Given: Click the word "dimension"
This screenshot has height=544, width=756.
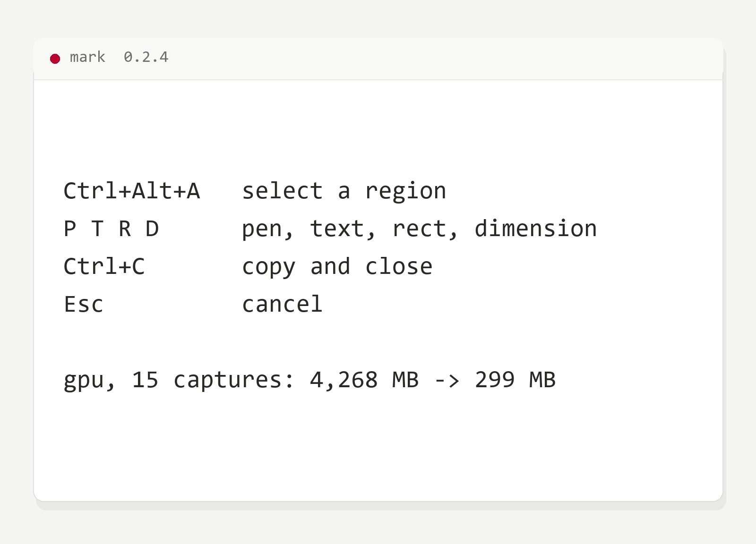Looking at the screenshot, I should 536,229.
